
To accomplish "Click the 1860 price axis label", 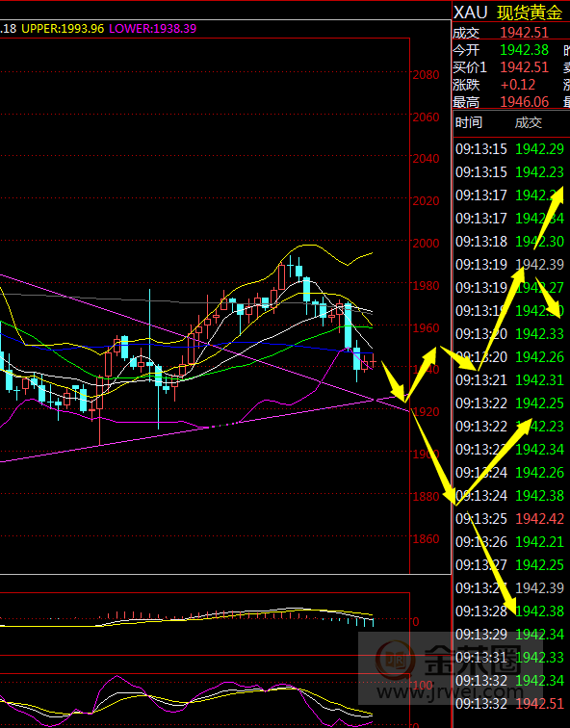I will (426, 539).
